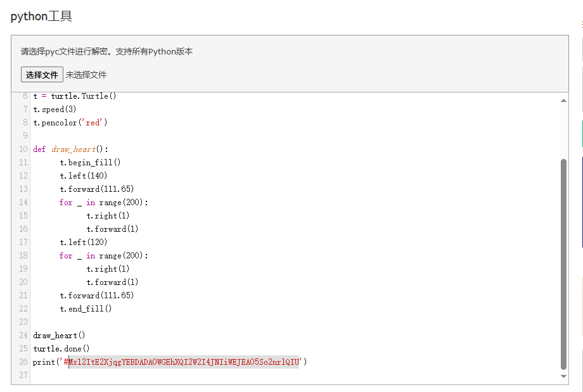
Task: Click the scrollbar down arrow
Action: point(564,377)
